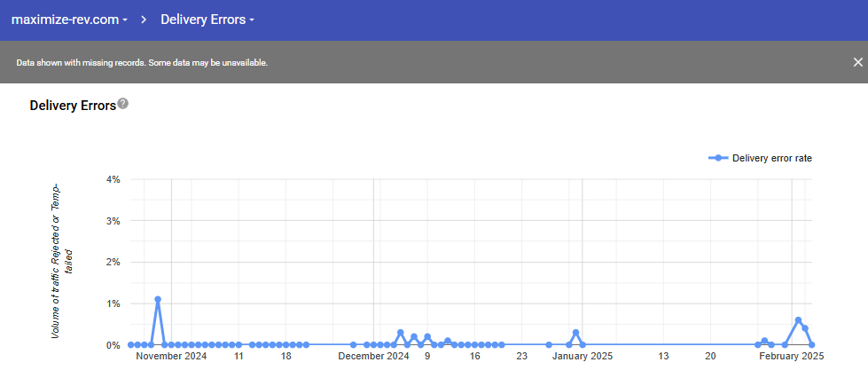
Task: Click the December 2024 x-axis label
Action: (373, 357)
